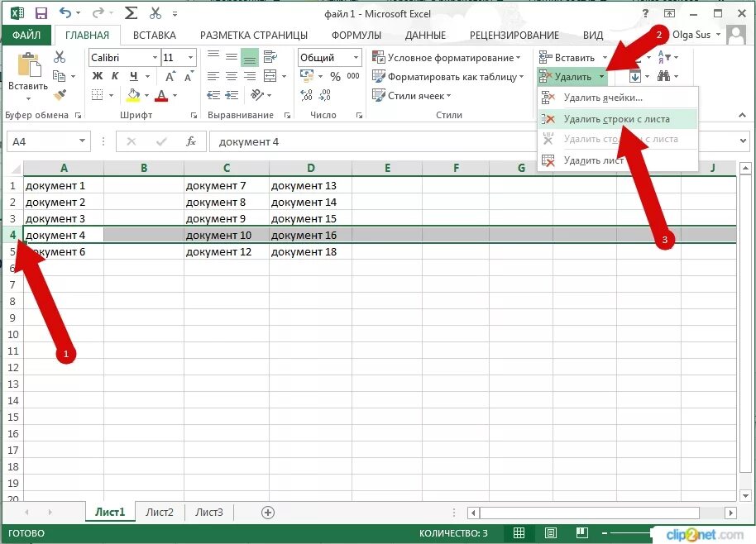Align text to middle of cell
756x544 pixels.
point(232,57)
